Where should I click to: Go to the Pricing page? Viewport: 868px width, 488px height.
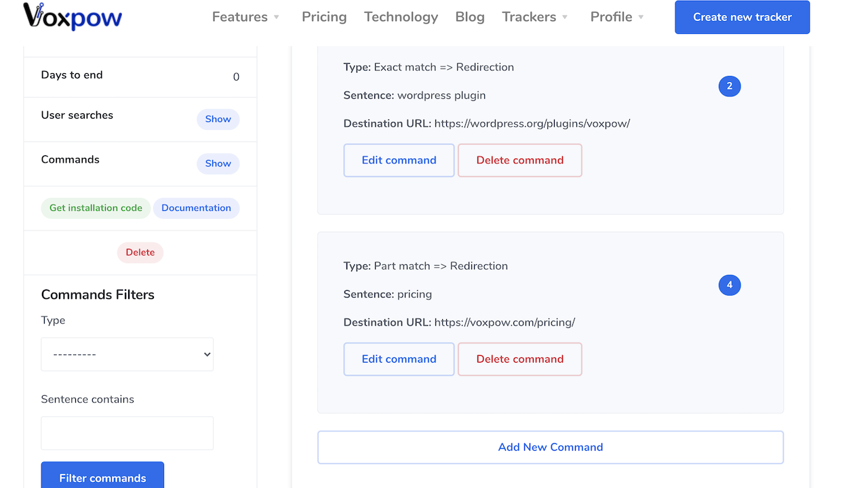coord(324,17)
